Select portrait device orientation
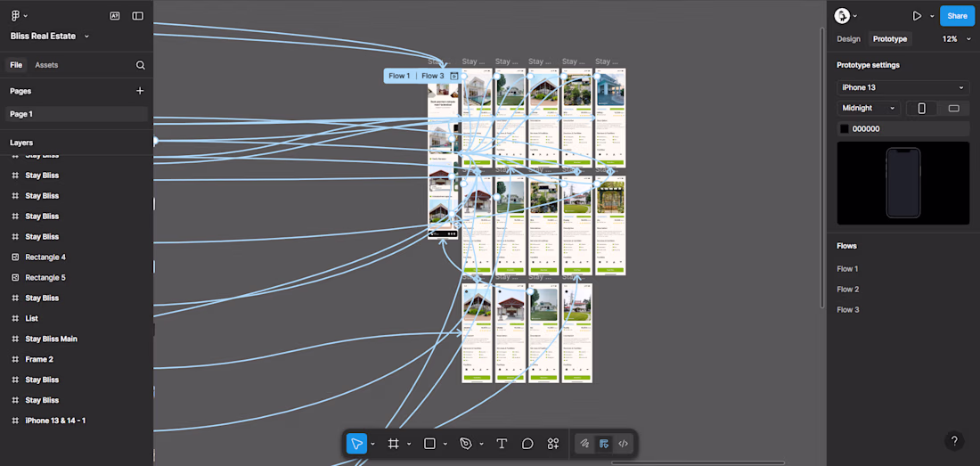 pos(921,108)
